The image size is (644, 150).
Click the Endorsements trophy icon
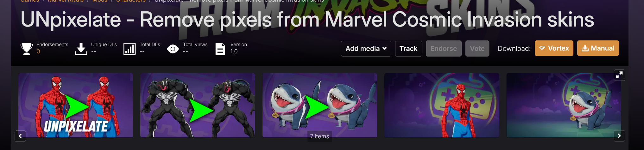(27, 49)
